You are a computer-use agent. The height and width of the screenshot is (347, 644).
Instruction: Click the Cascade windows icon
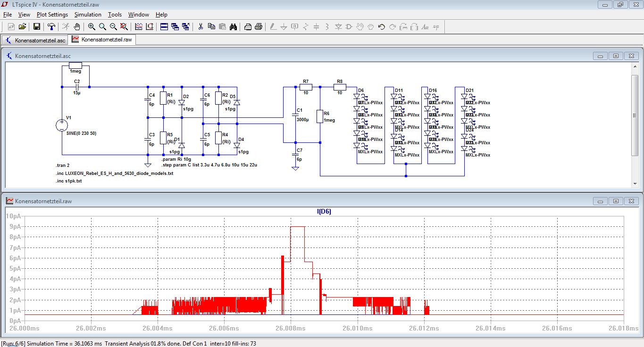(175, 27)
